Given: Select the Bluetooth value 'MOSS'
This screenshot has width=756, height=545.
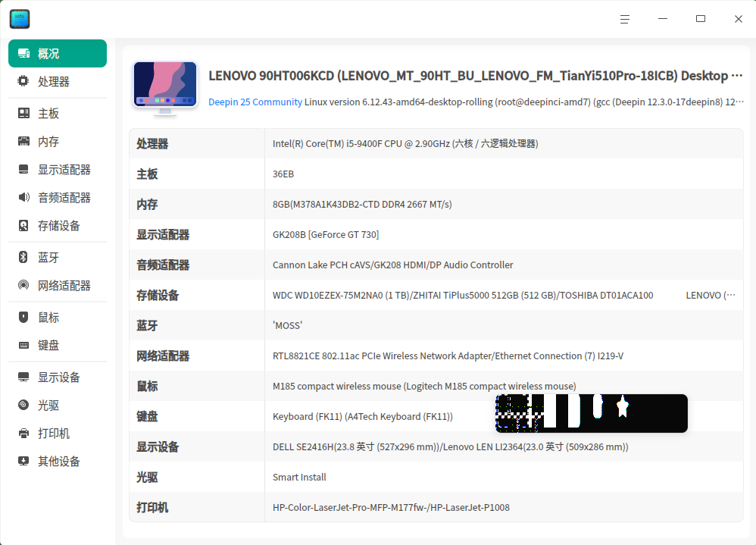Looking at the screenshot, I should (x=287, y=325).
